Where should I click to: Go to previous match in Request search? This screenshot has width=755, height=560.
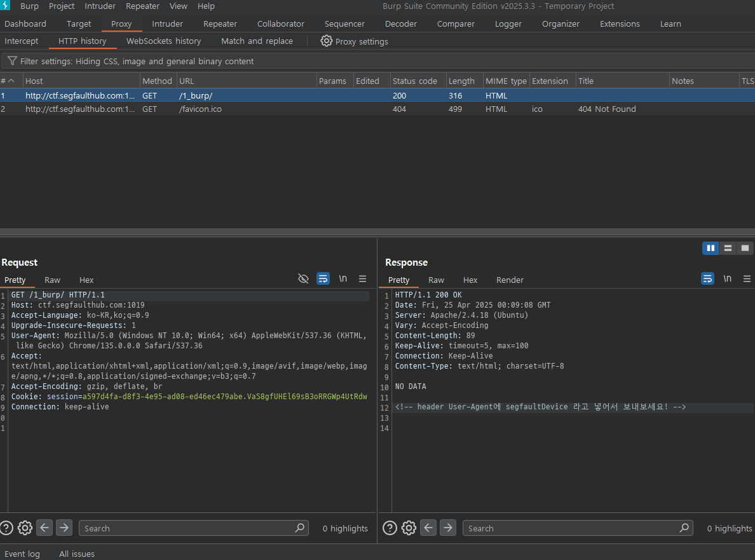44,528
